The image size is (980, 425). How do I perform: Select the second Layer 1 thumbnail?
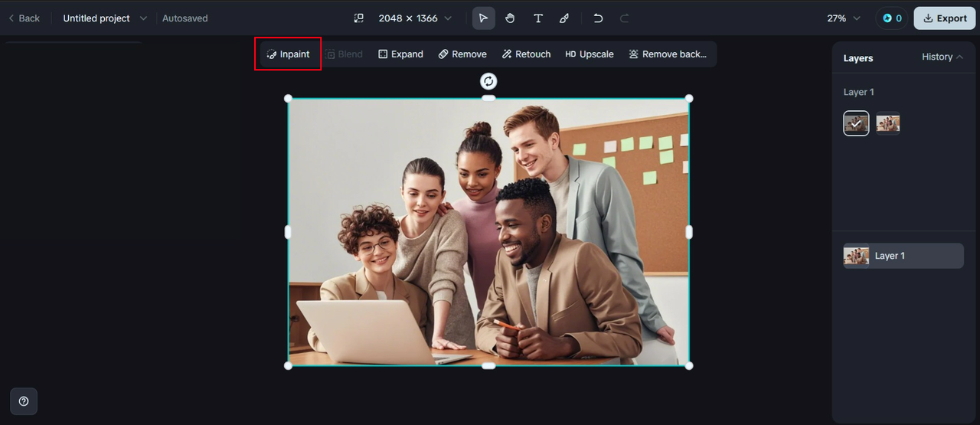tap(888, 123)
